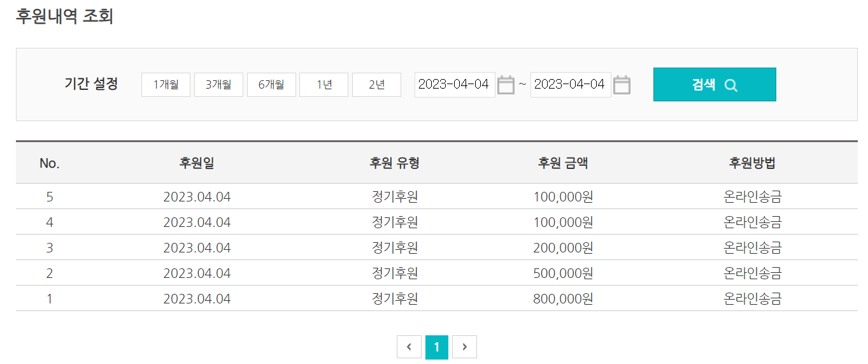Click the 검색 search button
The width and height of the screenshot is (868, 364).
[x=715, y=85]
